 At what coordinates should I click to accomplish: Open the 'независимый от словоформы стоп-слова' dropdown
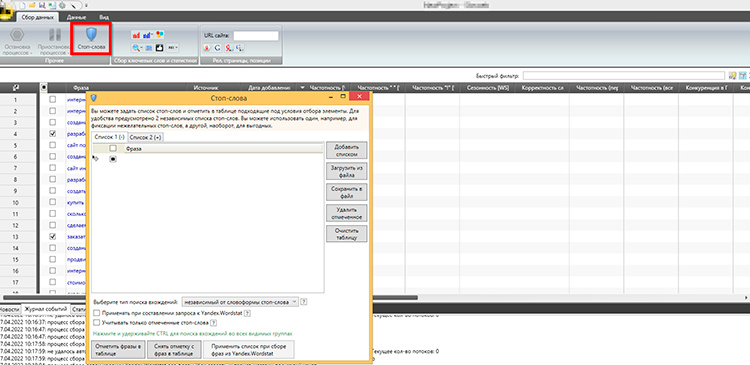tap(241, 302)
